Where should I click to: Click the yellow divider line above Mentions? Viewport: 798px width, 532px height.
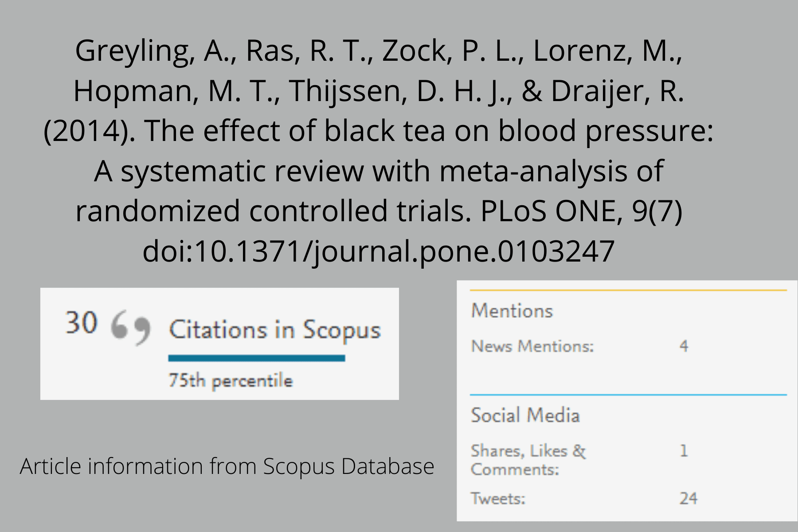(x=628, y=290)
